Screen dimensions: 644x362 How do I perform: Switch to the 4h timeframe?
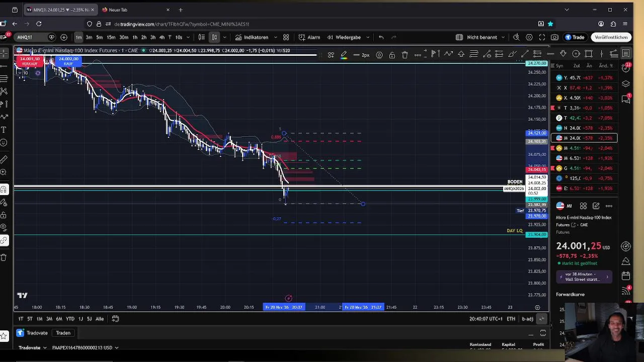[x=162, y=37]
